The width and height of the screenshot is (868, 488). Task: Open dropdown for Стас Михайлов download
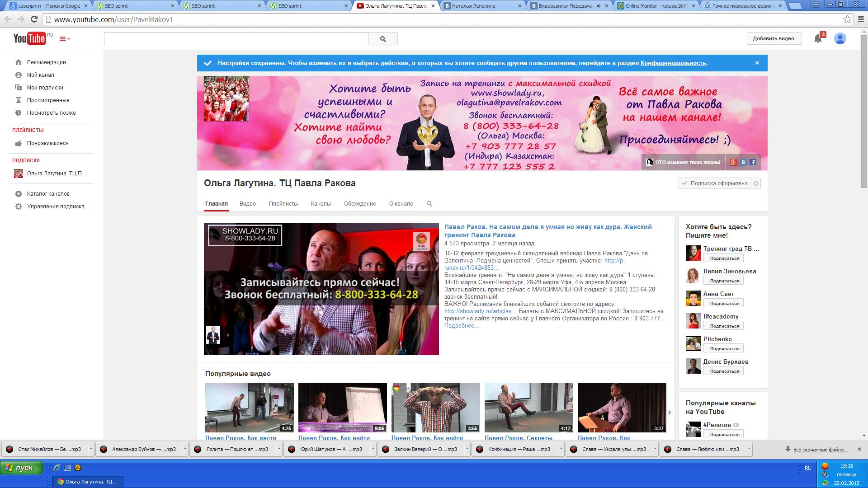click(x=91, y=449)
